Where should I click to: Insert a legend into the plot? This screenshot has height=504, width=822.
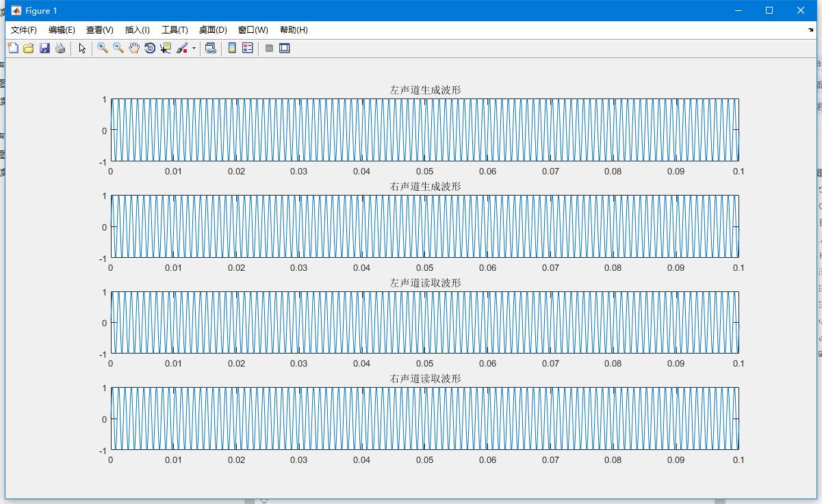246,48
